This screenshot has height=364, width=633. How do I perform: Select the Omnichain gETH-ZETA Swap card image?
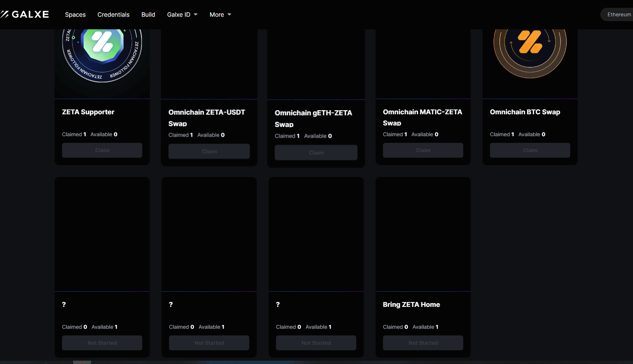pos(316,63)
